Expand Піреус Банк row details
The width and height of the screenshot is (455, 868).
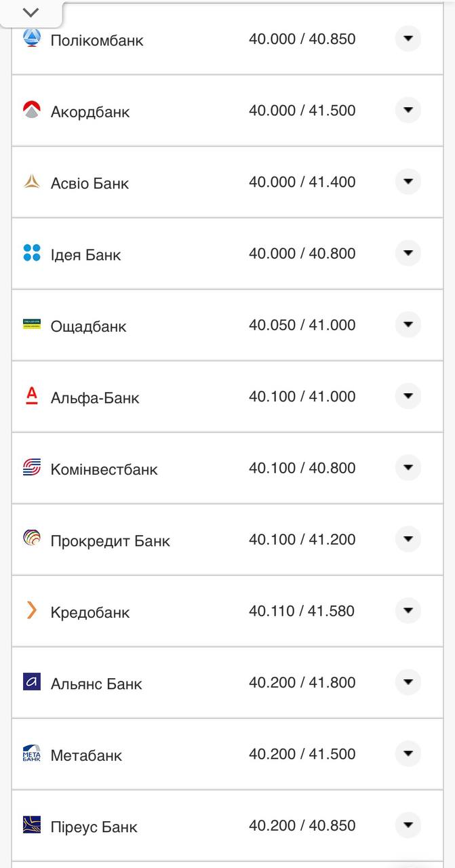pyautogui.click(x=408, y=826)
